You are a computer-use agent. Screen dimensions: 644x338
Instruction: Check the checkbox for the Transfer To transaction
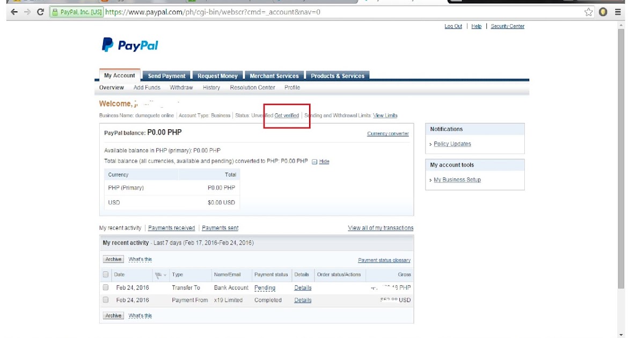[x=105, y=287]
